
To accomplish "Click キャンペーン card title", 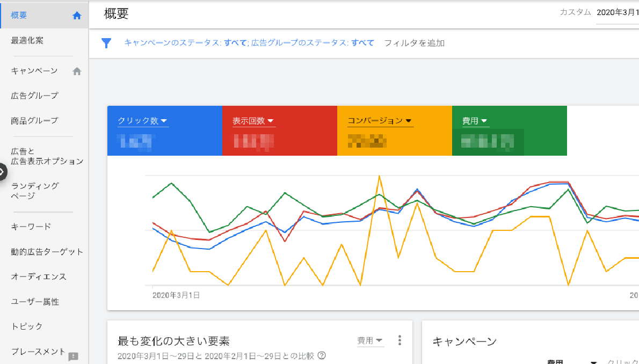I will [x=464, y=341].
